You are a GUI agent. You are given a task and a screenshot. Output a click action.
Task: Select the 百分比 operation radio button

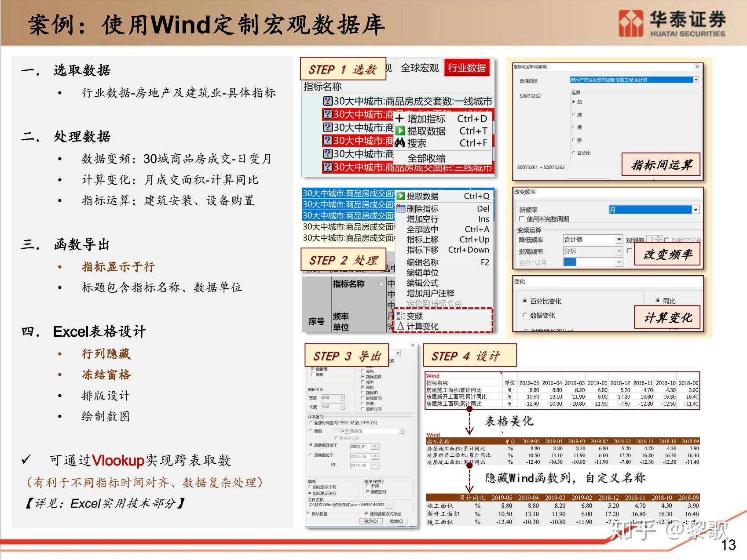point(573,153)
